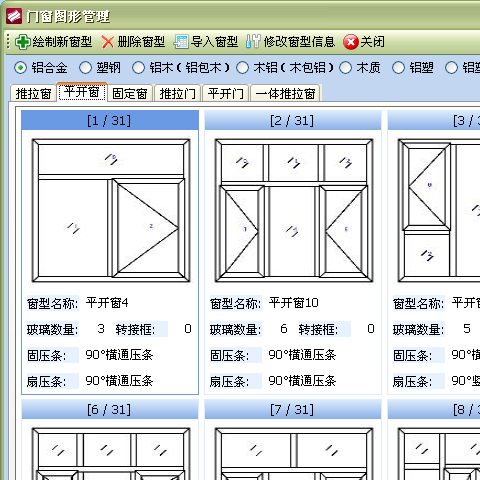Switch to the 一体推拉窗 tab
The width and height of the screenshot is (480, 480).
[x=285, y=94]
